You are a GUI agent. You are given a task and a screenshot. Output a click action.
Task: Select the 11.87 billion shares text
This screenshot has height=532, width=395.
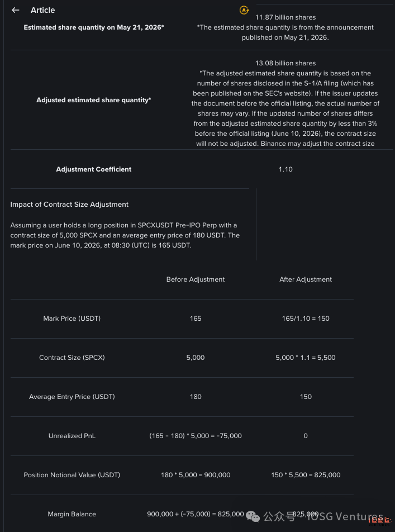(x=285, y=17)
